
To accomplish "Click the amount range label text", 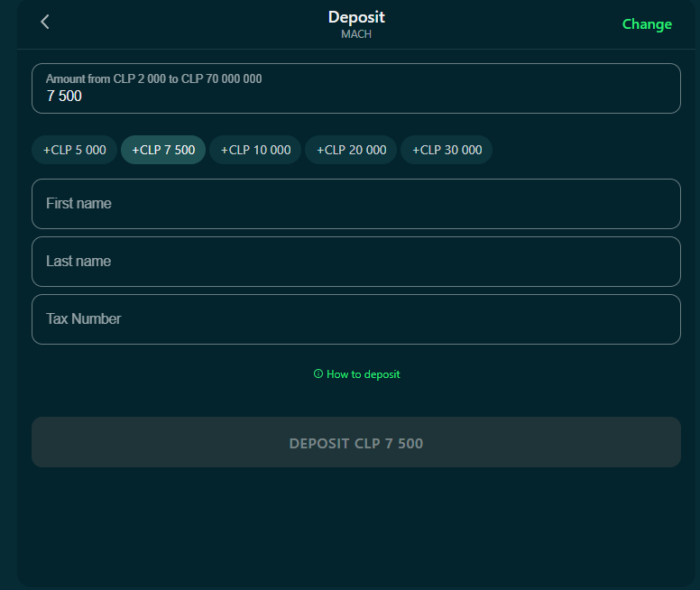I will [153, 79].
